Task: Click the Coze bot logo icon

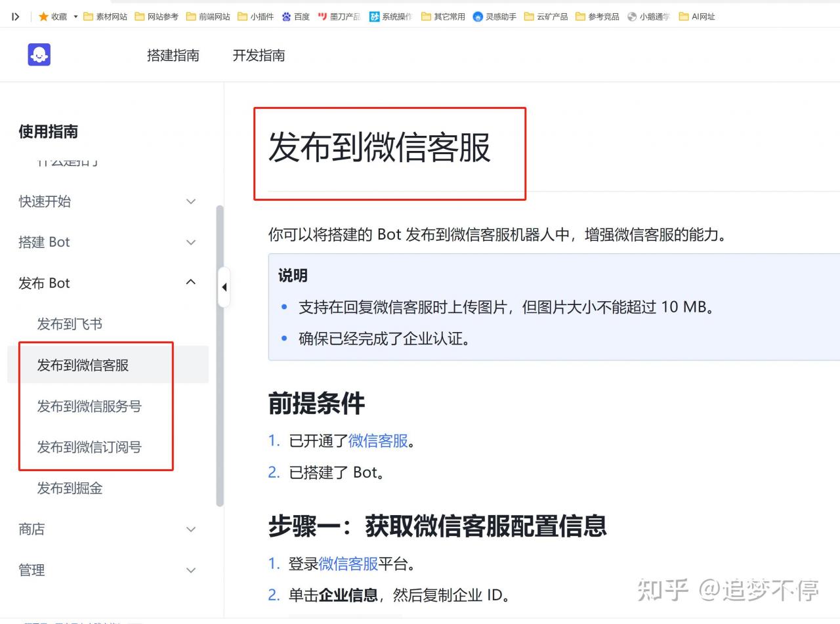Action: [x=39, y=55]
